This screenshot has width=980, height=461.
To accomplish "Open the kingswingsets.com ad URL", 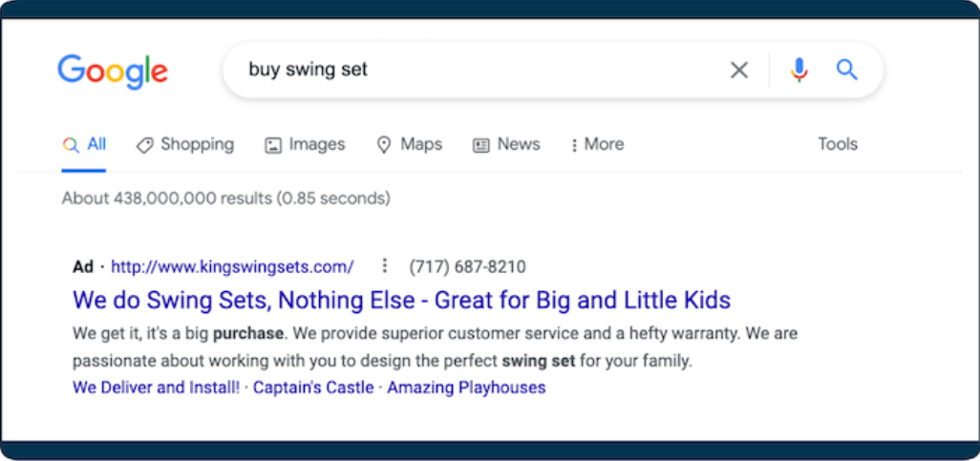I will coord(232,267).
